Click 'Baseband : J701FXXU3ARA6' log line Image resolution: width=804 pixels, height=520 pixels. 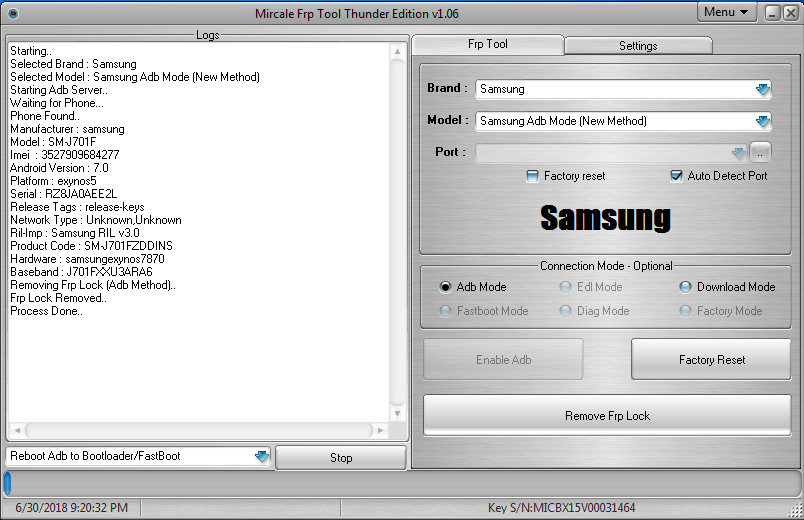coord(82,272)
